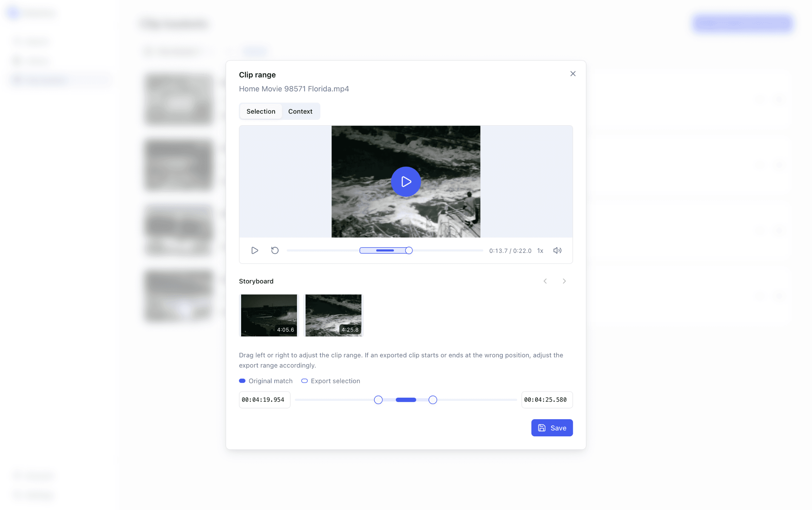Click the small play icon in the player controls

coord(254,250)
